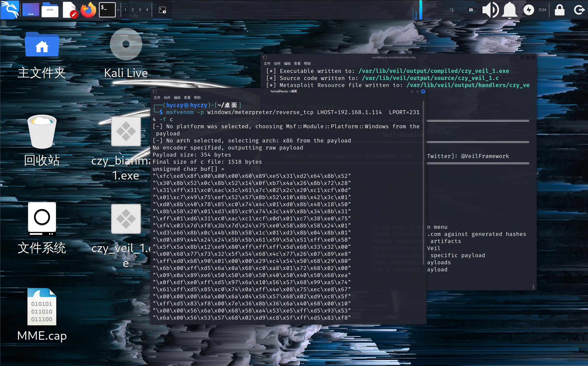
Task: Click 'unsigned char buf[] =' line
Action: [189, 169]
